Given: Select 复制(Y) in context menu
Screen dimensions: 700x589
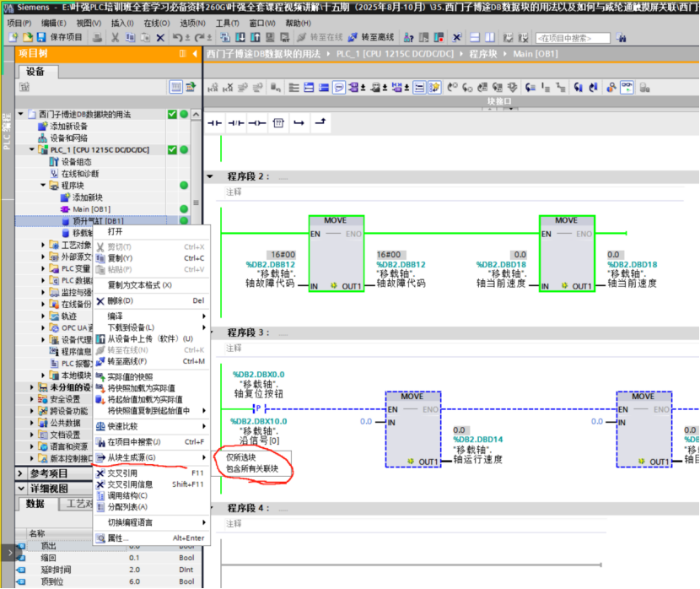Looking at the screenshot, I should pyautogui.click(x=152, y=258).
